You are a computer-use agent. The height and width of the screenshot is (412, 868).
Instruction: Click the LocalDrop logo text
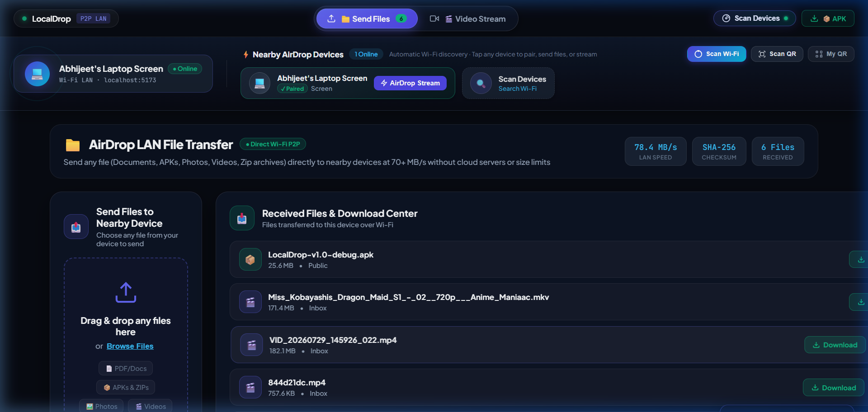point(51,19)
